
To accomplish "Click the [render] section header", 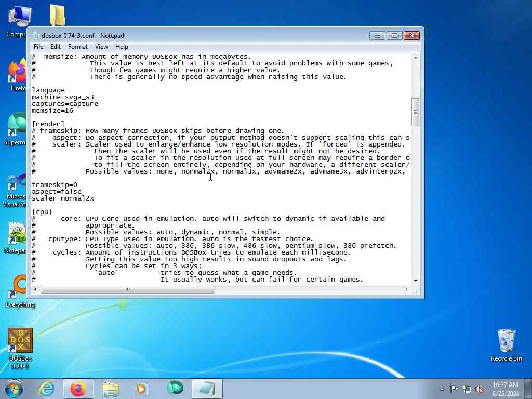I will click(x=48, y=124).
